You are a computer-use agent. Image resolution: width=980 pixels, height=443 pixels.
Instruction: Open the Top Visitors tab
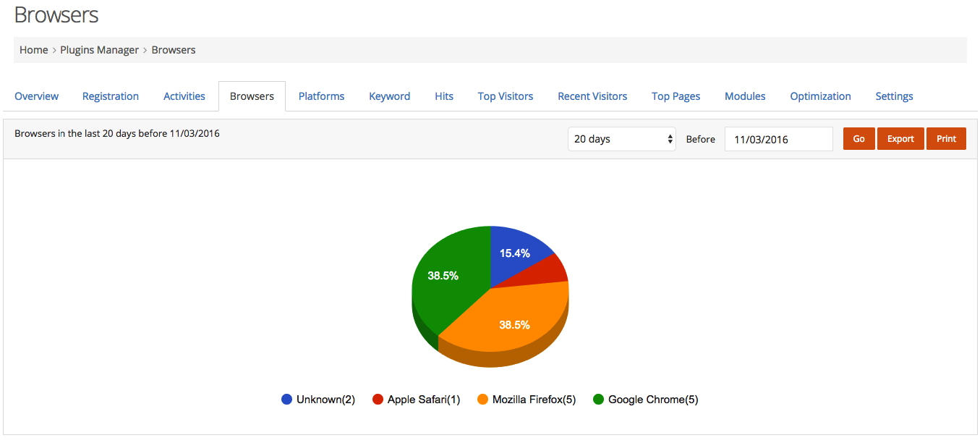coord(506,96)
